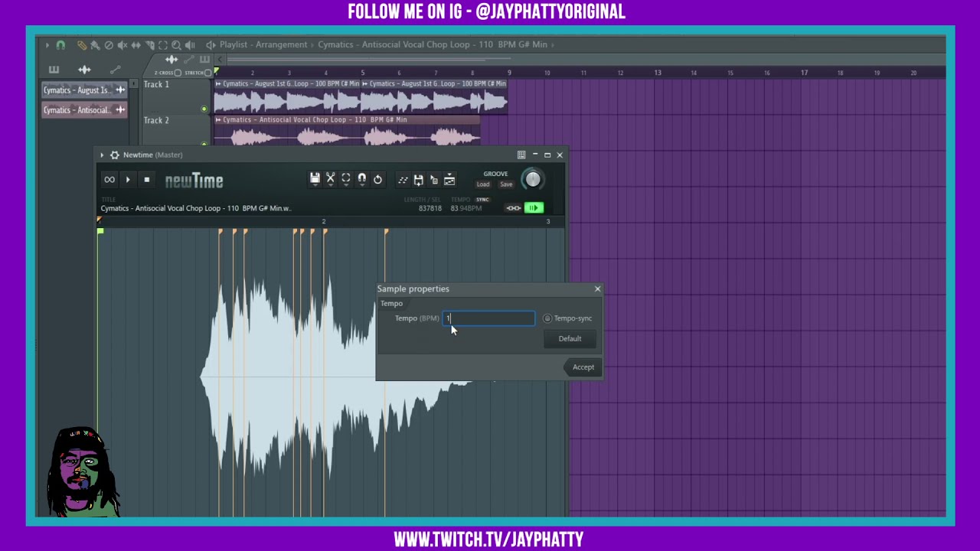980x551 pixels.
Task: Toggle the green follow-playback button
Action: 534,208
